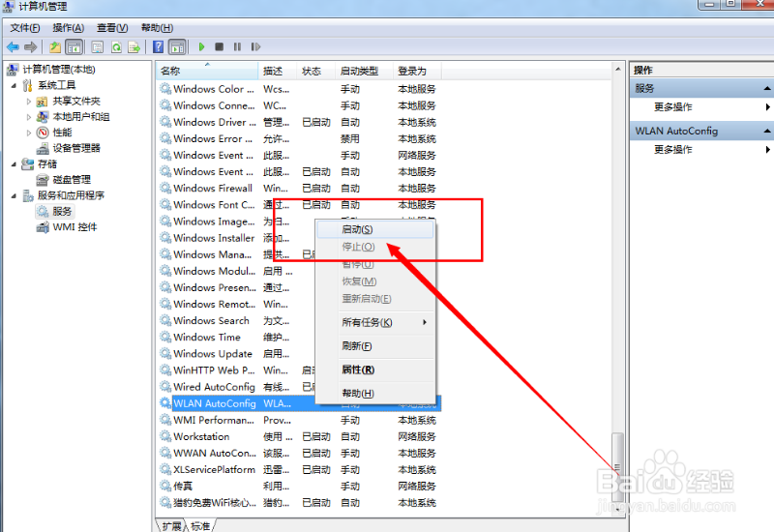Select the Windows Firewall service row
Viewport: 774px width, 532px height.
click(213, 188)
